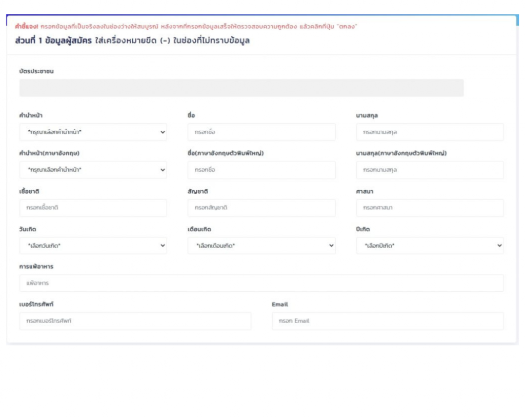The image size is (525, 420).
Task: Click the red 'คำชี้แจง!' instruction text
Action: (x=27, y=27)
